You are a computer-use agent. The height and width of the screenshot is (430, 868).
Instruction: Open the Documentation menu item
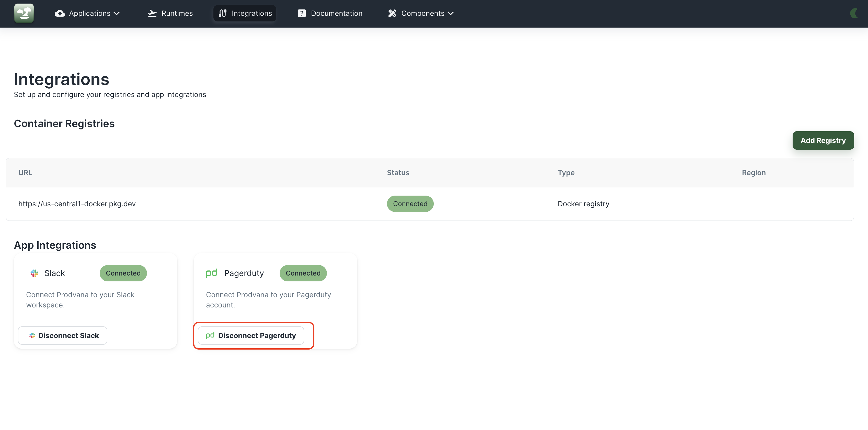pos(336,14)
